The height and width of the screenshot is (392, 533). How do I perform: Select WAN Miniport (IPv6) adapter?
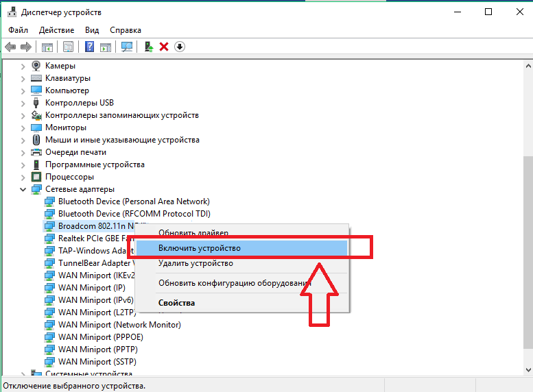tap(96, 300)
